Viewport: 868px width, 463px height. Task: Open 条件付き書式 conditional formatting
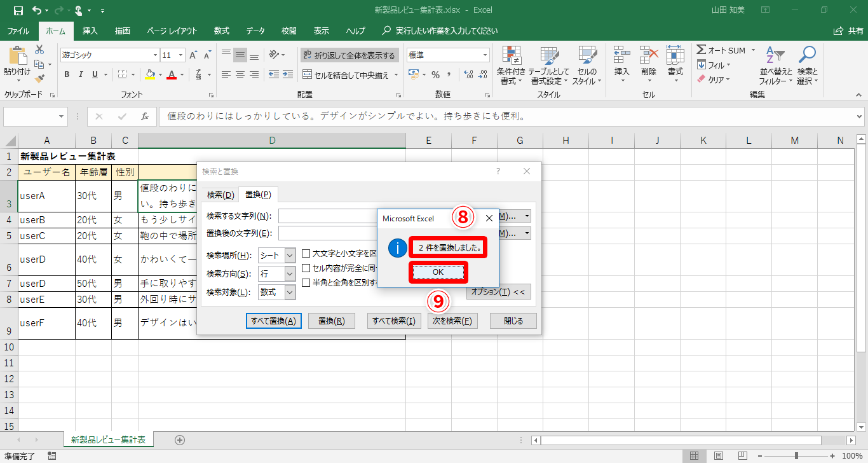[x=510, y=65]
